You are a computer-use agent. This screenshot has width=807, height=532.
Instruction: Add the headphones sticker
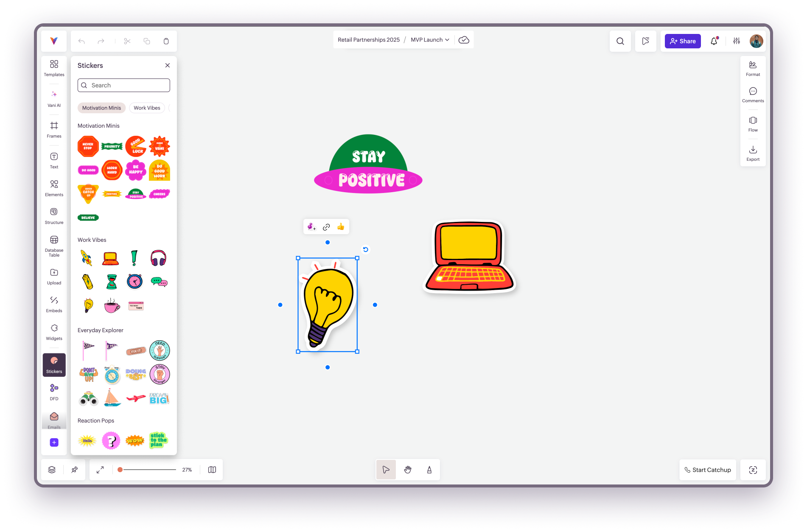point(158,258)
